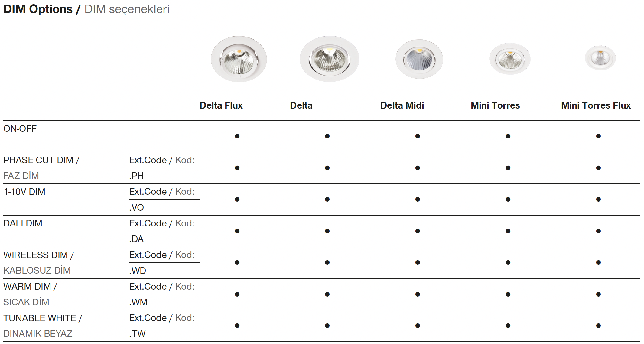The image size is (644, 344).
Task: Click the Delta Flux product image
Action: 239,59
